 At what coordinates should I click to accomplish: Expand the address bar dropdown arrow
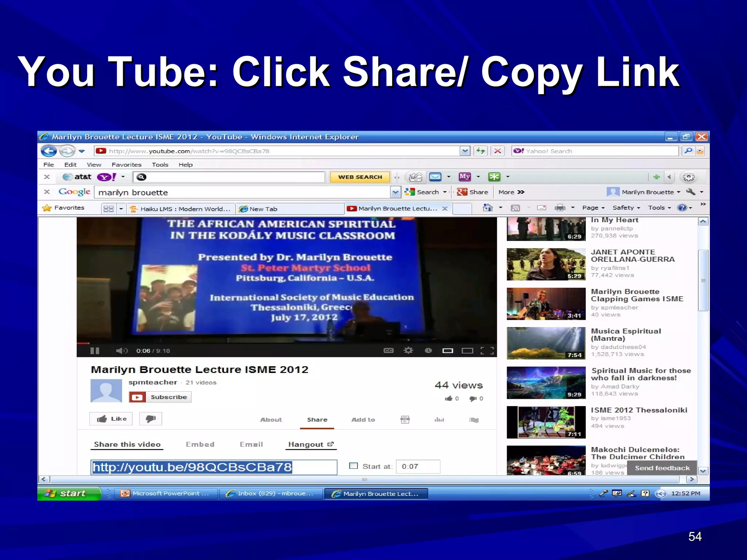coord(465,151)
